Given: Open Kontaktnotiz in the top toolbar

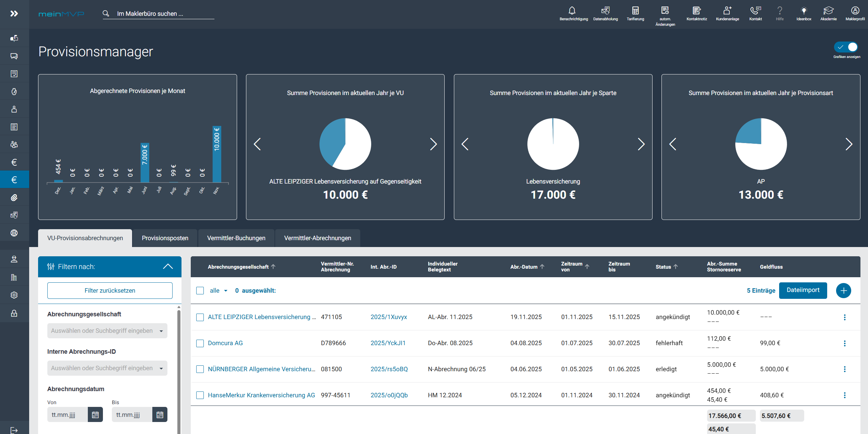Looking at the screenshot, I should point(697,11).
